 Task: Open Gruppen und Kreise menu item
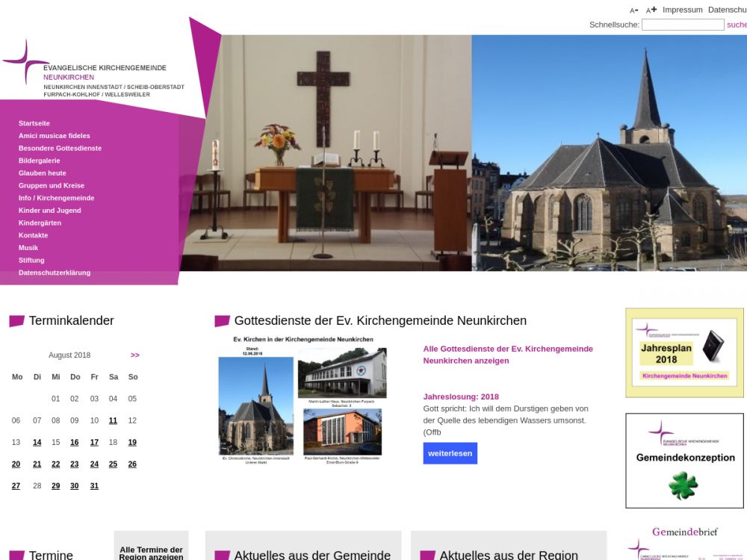52,185
